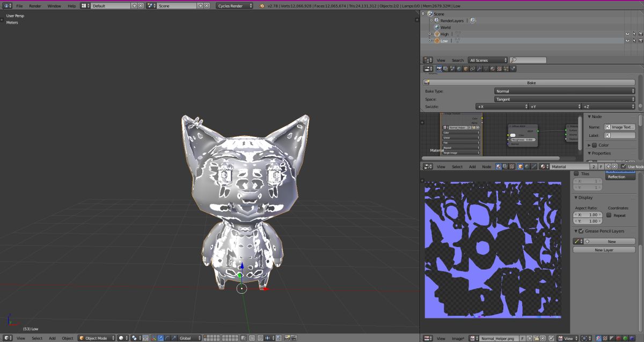Open the image editor Image* menu

(x=458, y=338)
